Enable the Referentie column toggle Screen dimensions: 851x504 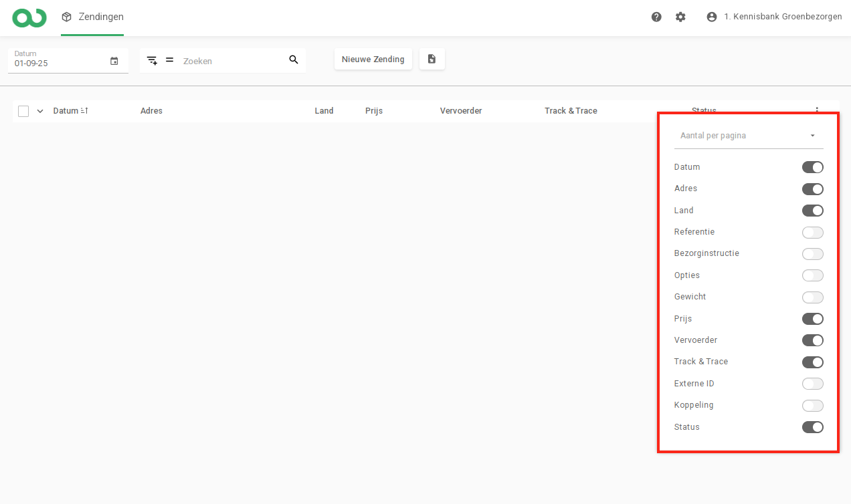point(812,233)
